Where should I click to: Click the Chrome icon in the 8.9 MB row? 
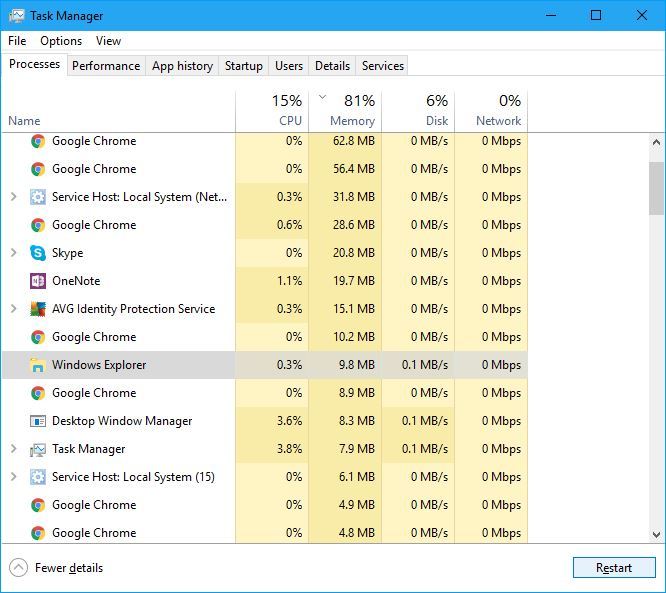coord(38,393)
